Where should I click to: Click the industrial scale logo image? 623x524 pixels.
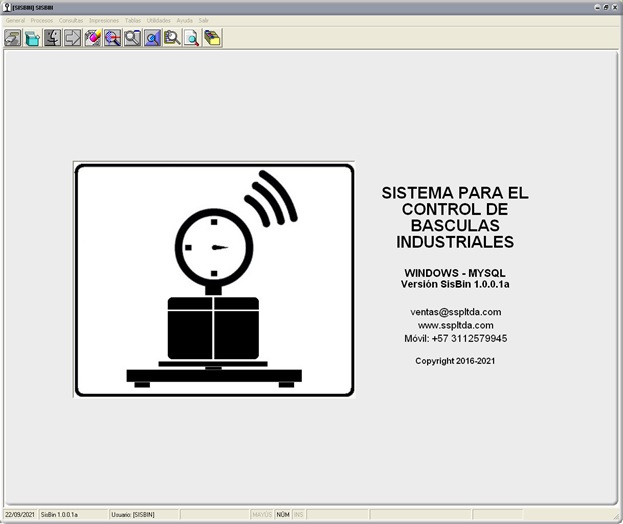point(214,280)
